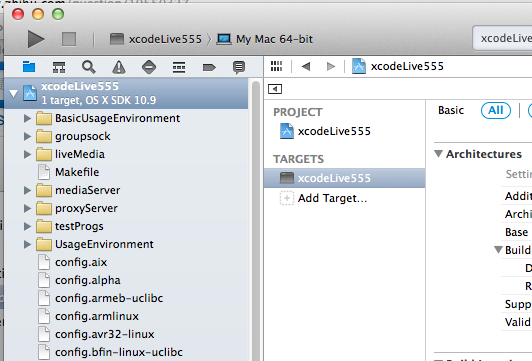
Task: Go forward in editor history
Action: [331, 66]
